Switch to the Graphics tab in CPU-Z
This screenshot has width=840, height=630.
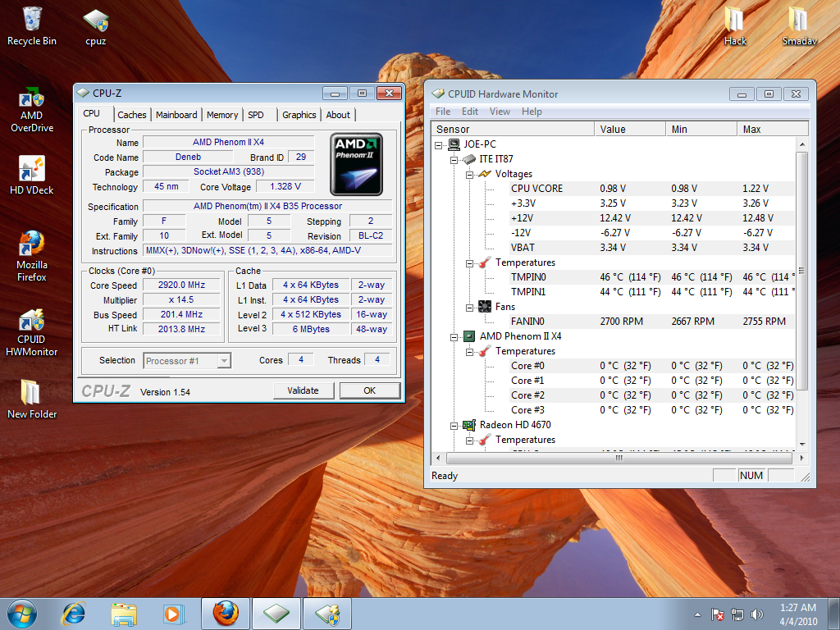tap(299, 115)
